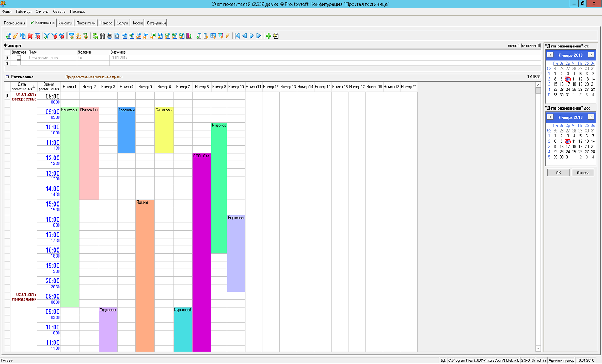Previous month arrow in 'от' calendar

(x=550, y=55)
